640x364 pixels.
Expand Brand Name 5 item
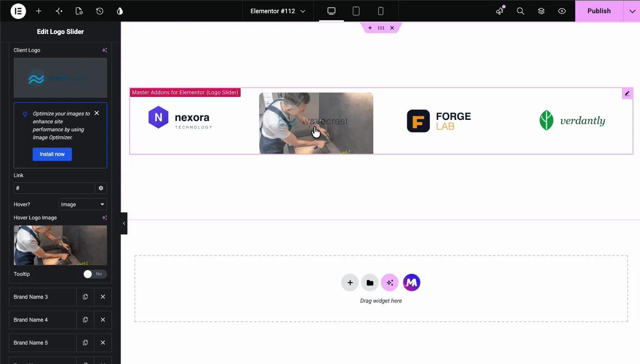point(43,343)
